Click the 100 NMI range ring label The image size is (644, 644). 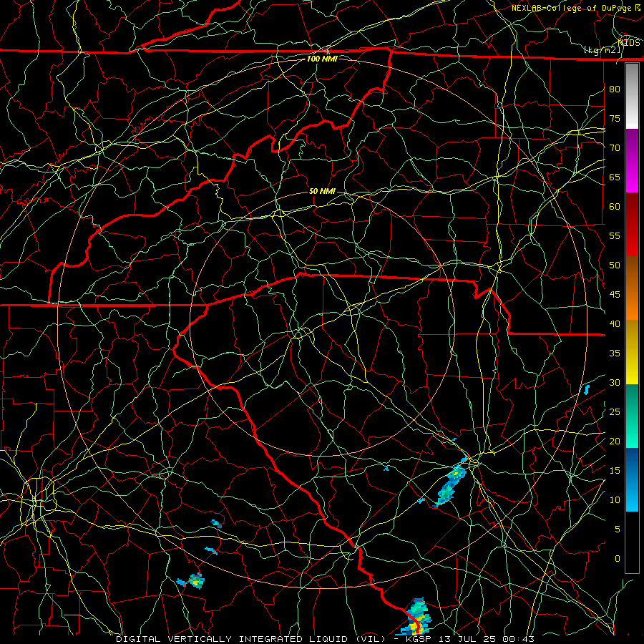coord(322,59)
